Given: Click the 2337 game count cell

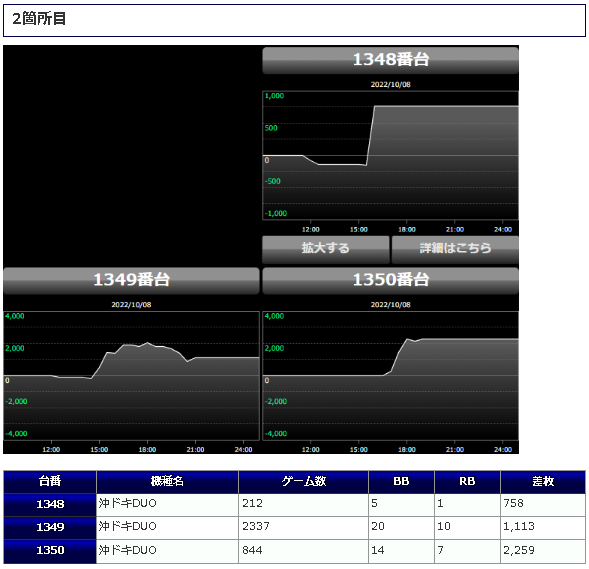Looking at the screenshot, I should pyautogui.click(x=304, y=528).
